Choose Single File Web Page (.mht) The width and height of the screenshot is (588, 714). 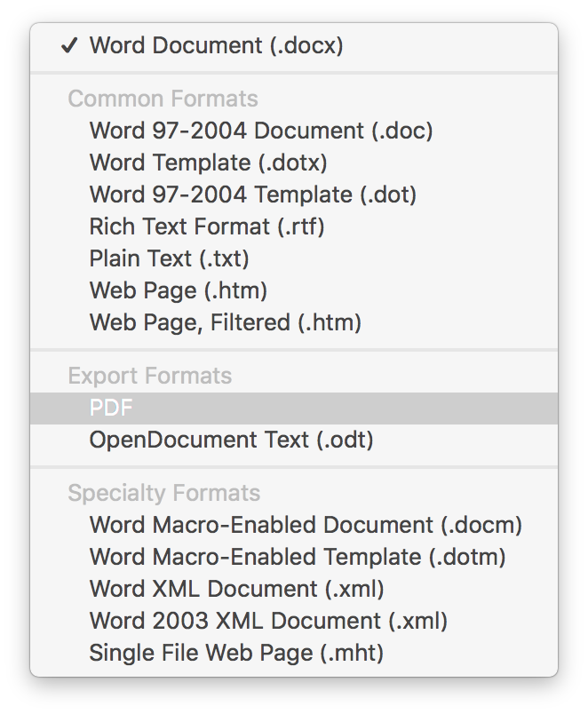(x=294, y=653)
